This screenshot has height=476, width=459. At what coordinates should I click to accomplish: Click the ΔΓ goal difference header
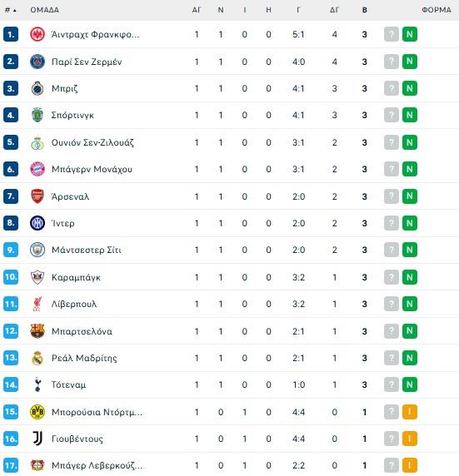pos(334,10)
